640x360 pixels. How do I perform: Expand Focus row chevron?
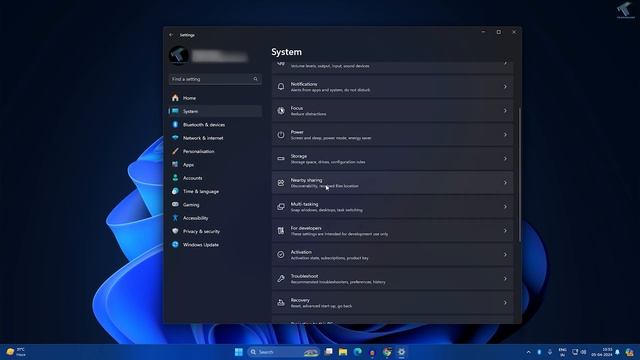pos(505,111)
